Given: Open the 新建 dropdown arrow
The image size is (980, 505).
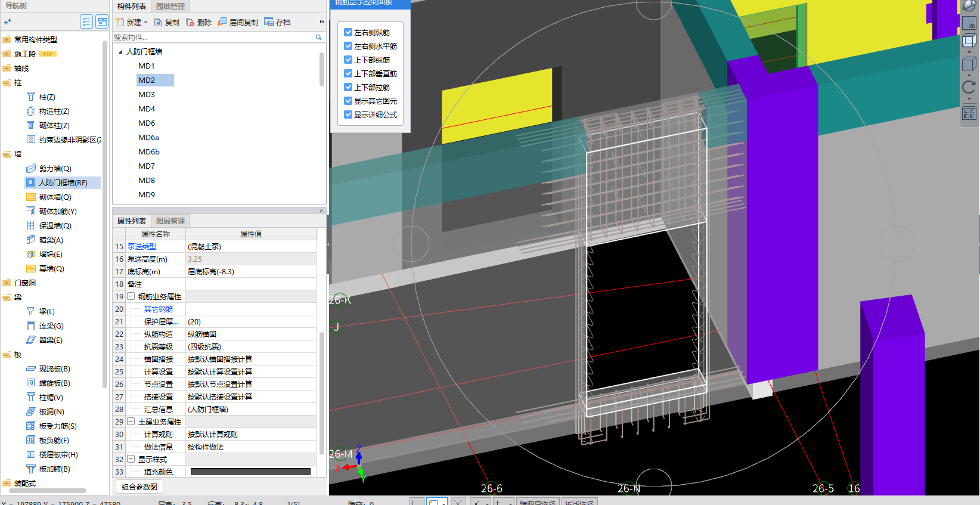Looking at the screenshot, I should pos(145,23).
